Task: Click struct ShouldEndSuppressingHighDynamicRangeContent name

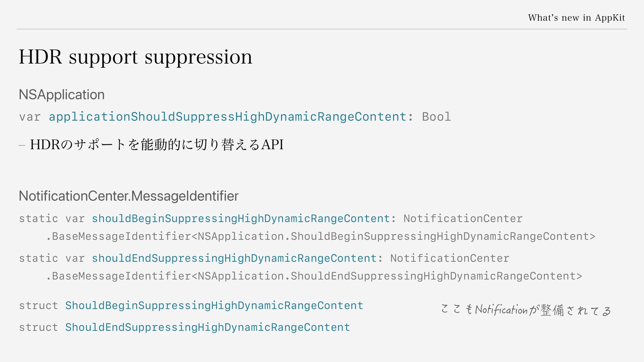Action: point(208,327)
